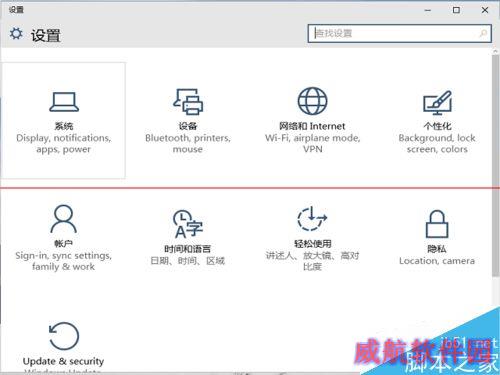Screen dimensions: 500x375
Task: Open the 时间和语言 clock icon
Action: tap(188, 224)
